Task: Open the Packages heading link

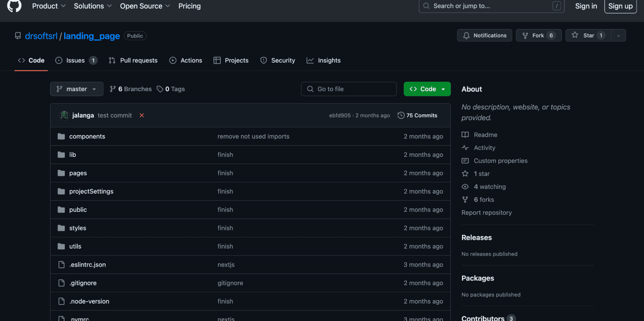Action: 478,278
